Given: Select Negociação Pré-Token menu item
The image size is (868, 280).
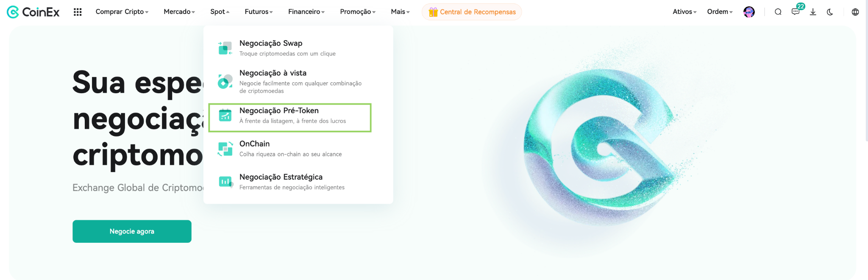Looking at the screenshot, I should (290, 117).
